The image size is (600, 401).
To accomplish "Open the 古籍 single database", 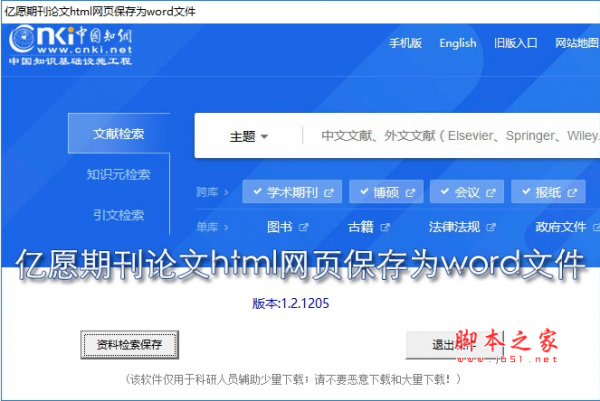I will (x=361, y=227).
